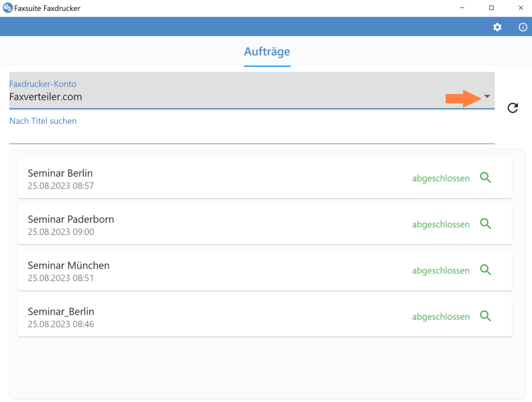Close the Faxsuite Faxdrucker window
The image size is (532, 402).
tap(521, 8)
